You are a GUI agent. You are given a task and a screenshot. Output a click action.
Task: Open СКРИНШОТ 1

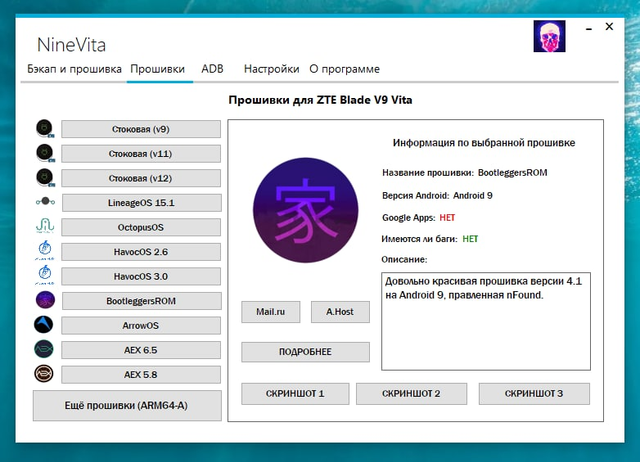click(295, 393)
